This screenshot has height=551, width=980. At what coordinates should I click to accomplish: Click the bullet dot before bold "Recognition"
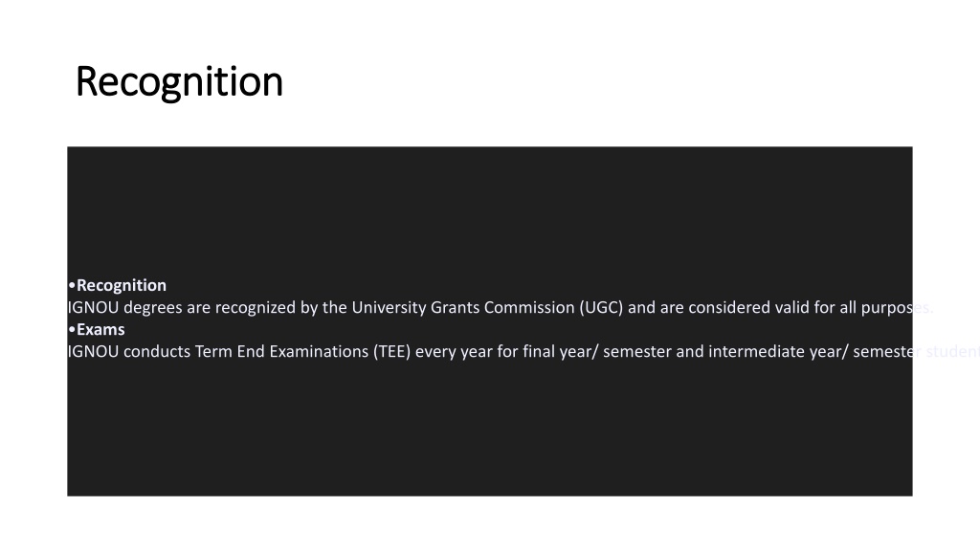pyautogui.click(x=72, y=285)
